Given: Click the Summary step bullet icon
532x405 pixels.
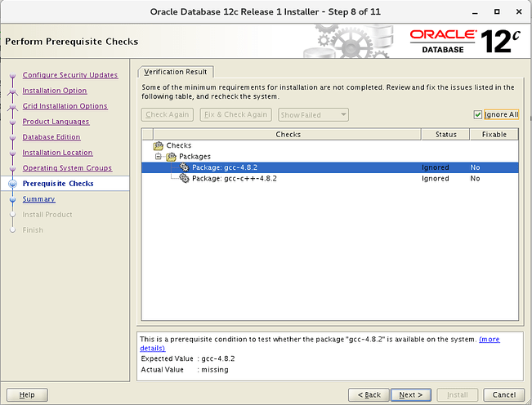Looking at the screenshot, I should pos(12,199).
